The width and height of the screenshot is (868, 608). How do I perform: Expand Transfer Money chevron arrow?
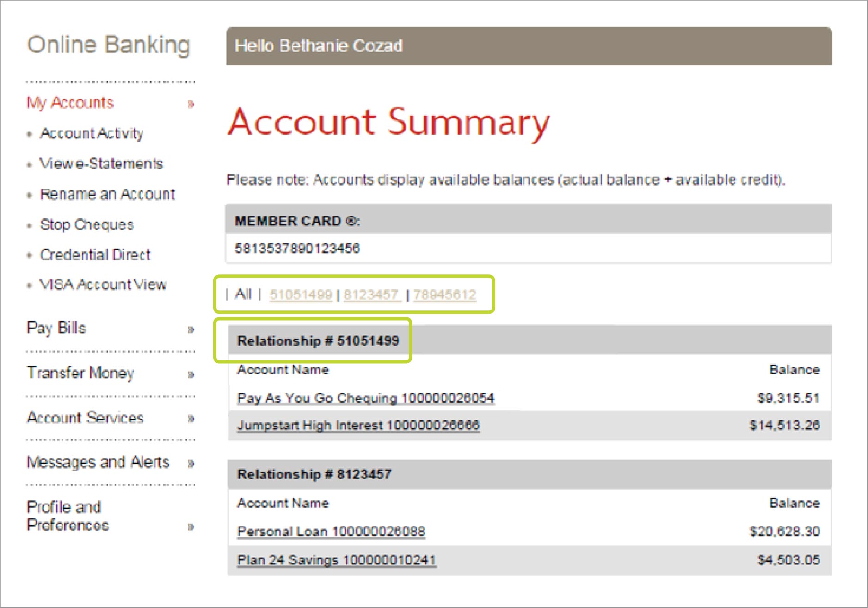click(191, 374)
